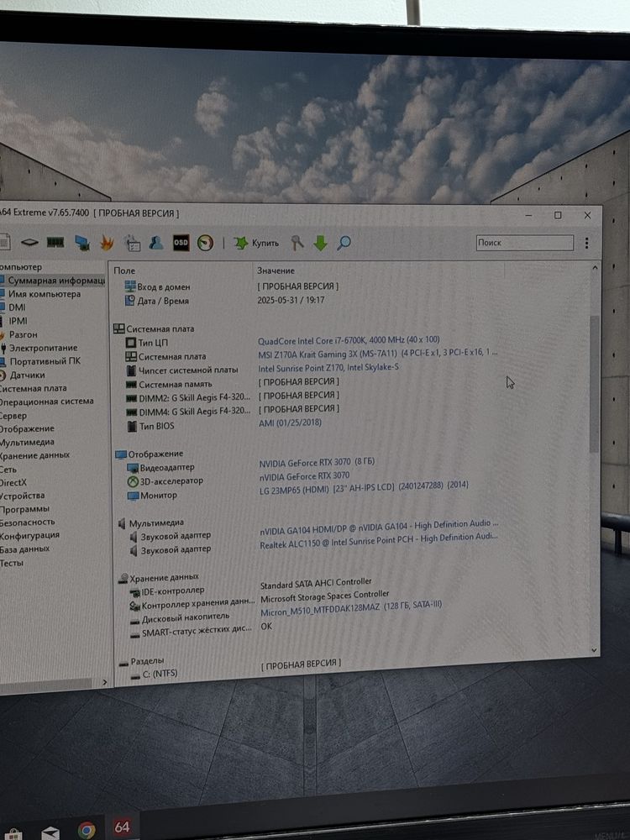Open the Mail app from the taskbar
This screenshot has width=630, height=840.
click(50, 832)
